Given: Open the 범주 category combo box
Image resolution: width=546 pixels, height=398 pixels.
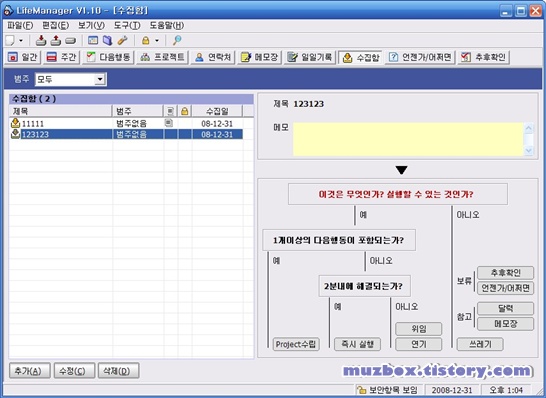Looking at the screenshot, I should (70, 79).
